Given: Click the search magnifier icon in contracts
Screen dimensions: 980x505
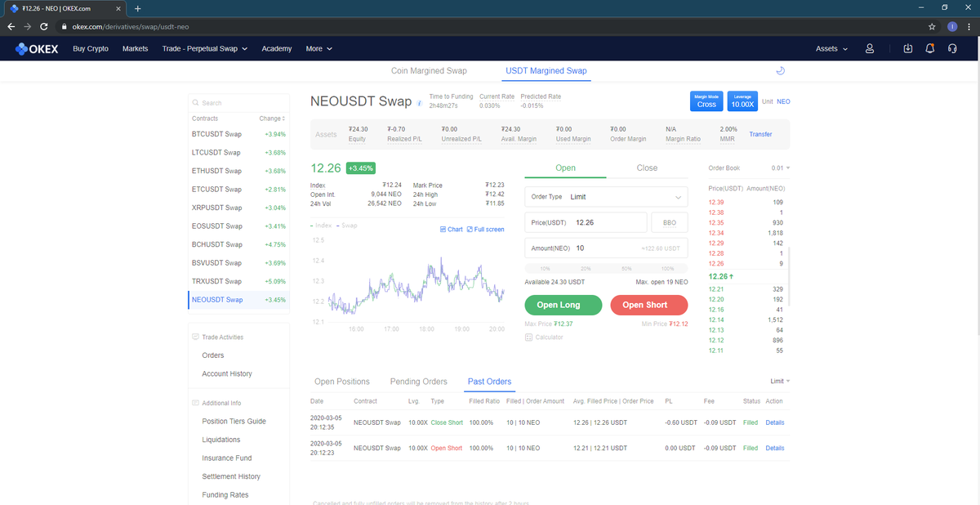Looking at the screenshot, I should [195, 103].
